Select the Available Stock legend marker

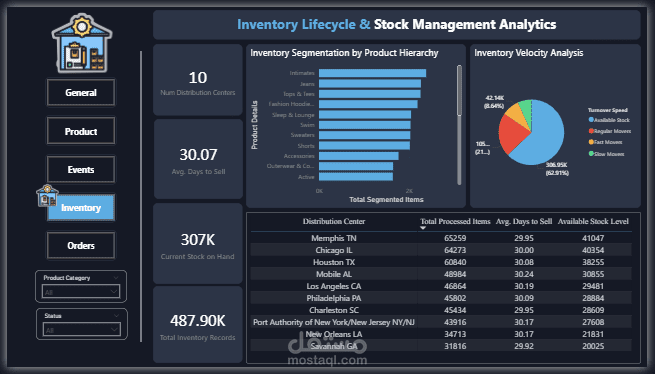[591, 120]
